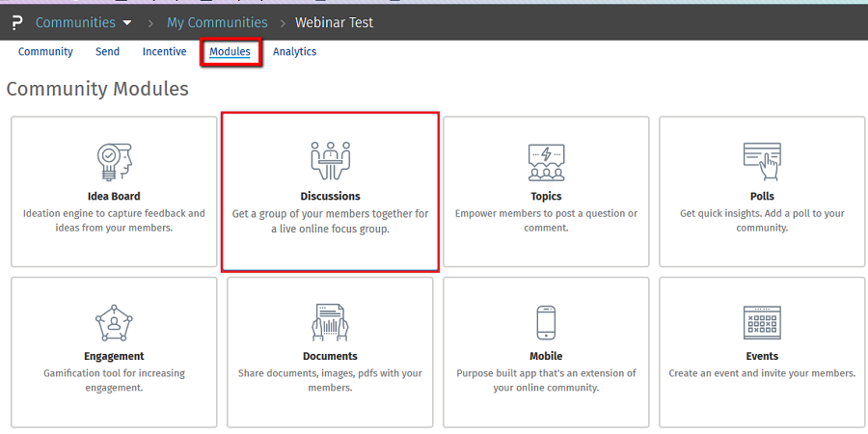Open the Discussions module title
The width and height of the screenshot is (868, 434).
click(331, 196)
